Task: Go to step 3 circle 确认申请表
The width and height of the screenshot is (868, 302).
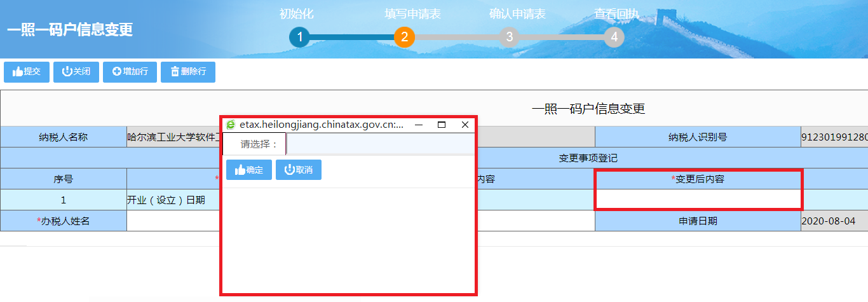Action: click(x=509, y=37)
